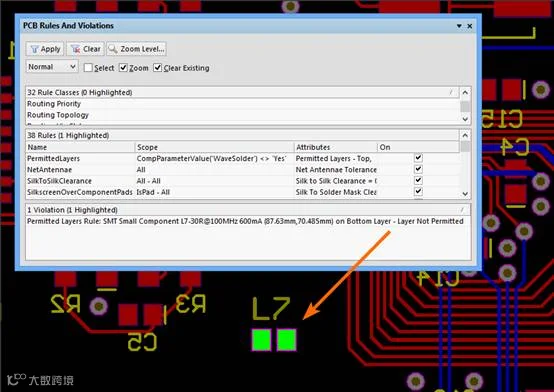
Task: Toggle the Zoom checkbox
Action: pyautogui.click(x=123, y=68)
